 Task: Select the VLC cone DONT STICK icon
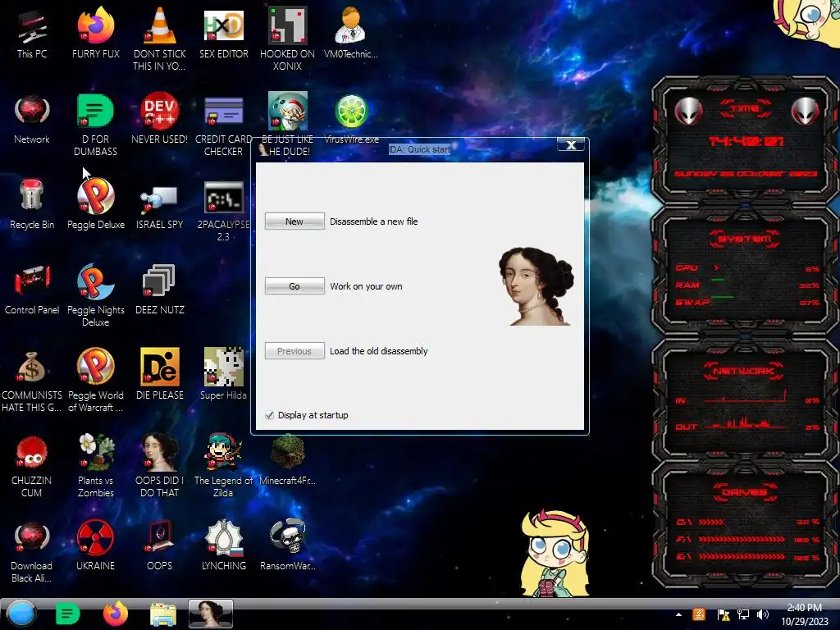tap(159, 39)
